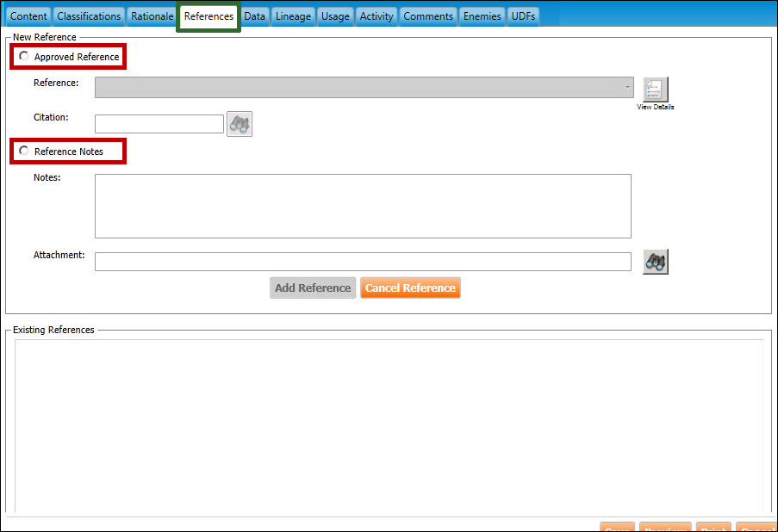Switch to the Enemies tab
Image resolution: width=778 pixels, height=532 pixels.
pos(482,16)
